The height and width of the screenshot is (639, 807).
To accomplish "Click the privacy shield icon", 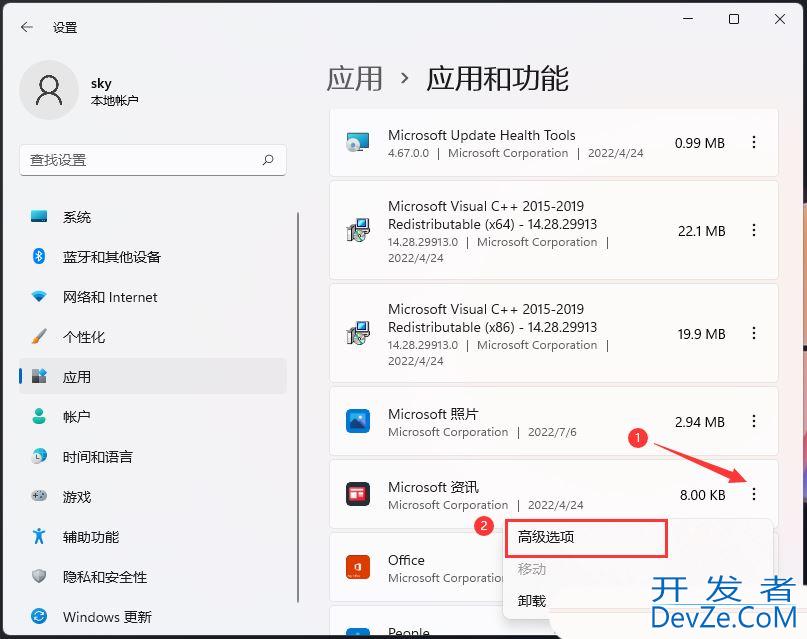I will click(x=39, y=576).
